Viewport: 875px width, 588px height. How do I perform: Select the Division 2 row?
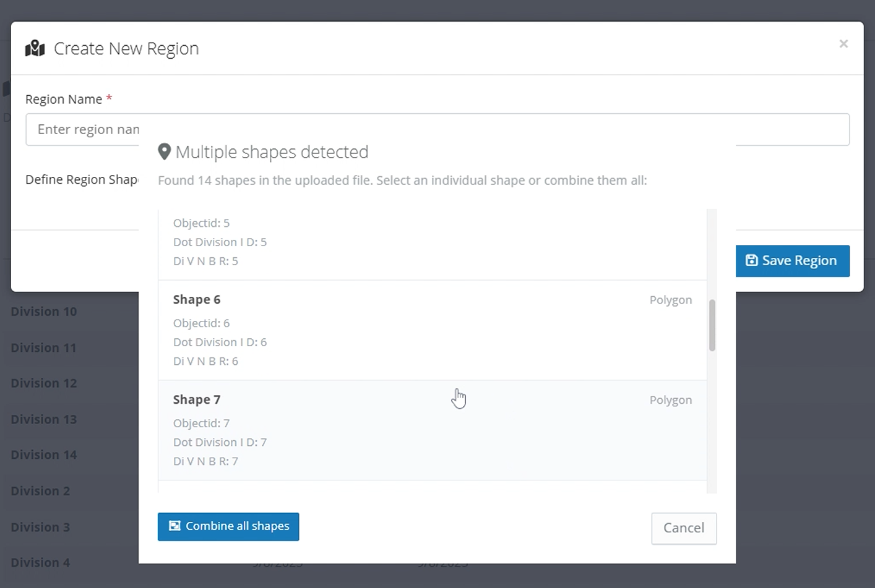pos(41,491)
